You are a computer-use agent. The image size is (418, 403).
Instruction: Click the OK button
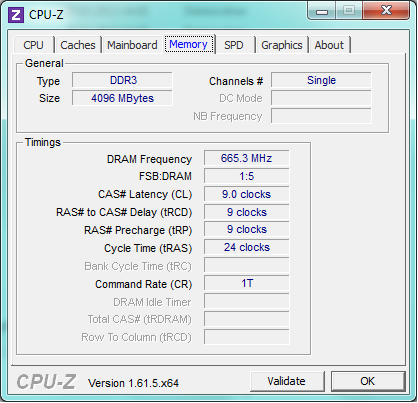pyautogui.click(x=368, y=381)
